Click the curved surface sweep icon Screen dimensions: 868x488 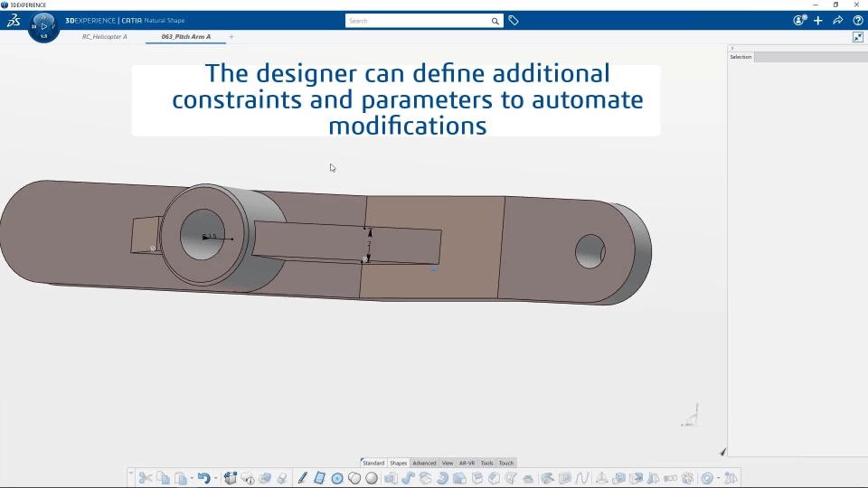click(x=548, y=478)
